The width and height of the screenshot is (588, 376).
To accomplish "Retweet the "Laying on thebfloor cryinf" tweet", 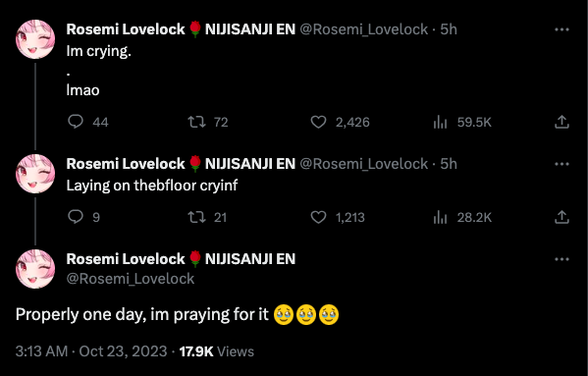I will [x=207, y=217].
